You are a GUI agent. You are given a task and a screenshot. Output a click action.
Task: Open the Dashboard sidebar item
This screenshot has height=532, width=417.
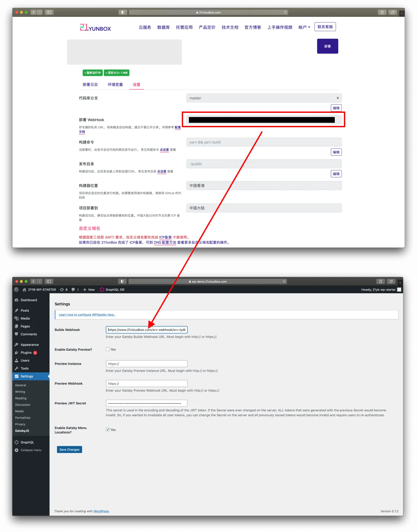click(x=29, y=300)
